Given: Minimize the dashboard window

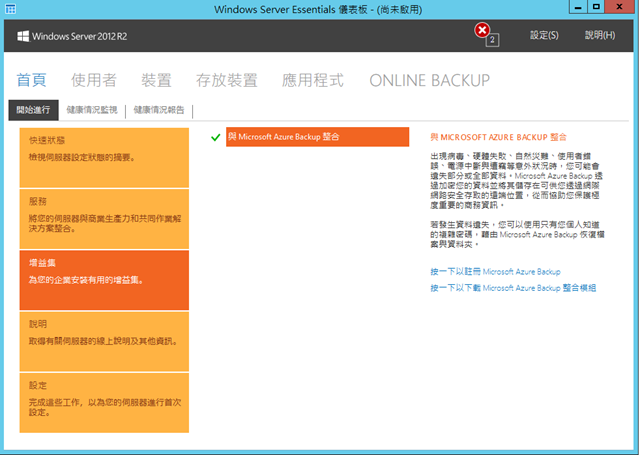Looking at the screenshot, I should click(x=578, y=7).
